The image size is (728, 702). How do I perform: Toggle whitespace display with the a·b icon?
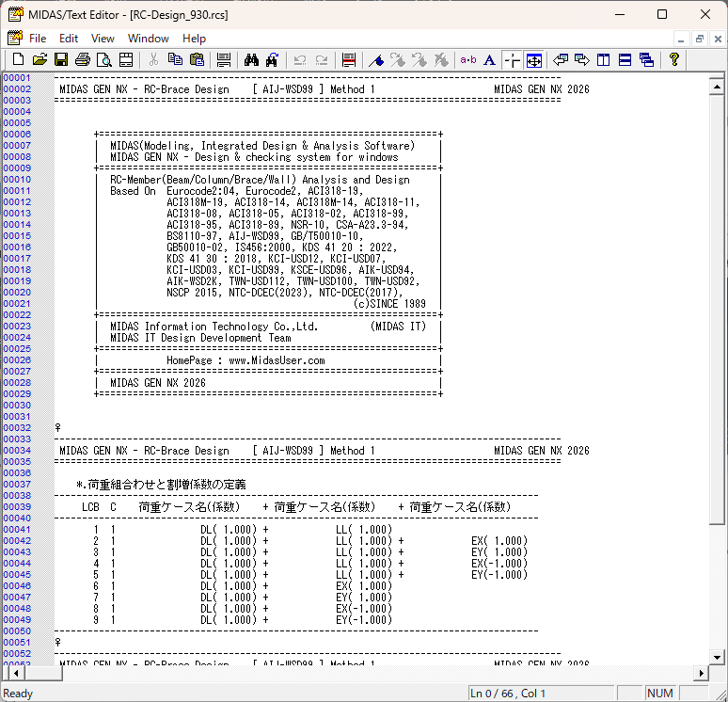[468, 60]
